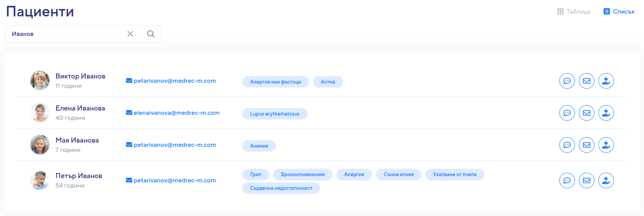Viewport: 644px width, 216px height.
Task: Clear the search field with the X icon
Action: coord(130,34)
